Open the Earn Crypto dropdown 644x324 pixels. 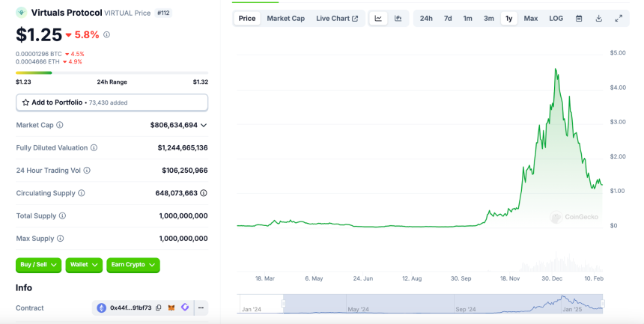[x=133, y=266]
